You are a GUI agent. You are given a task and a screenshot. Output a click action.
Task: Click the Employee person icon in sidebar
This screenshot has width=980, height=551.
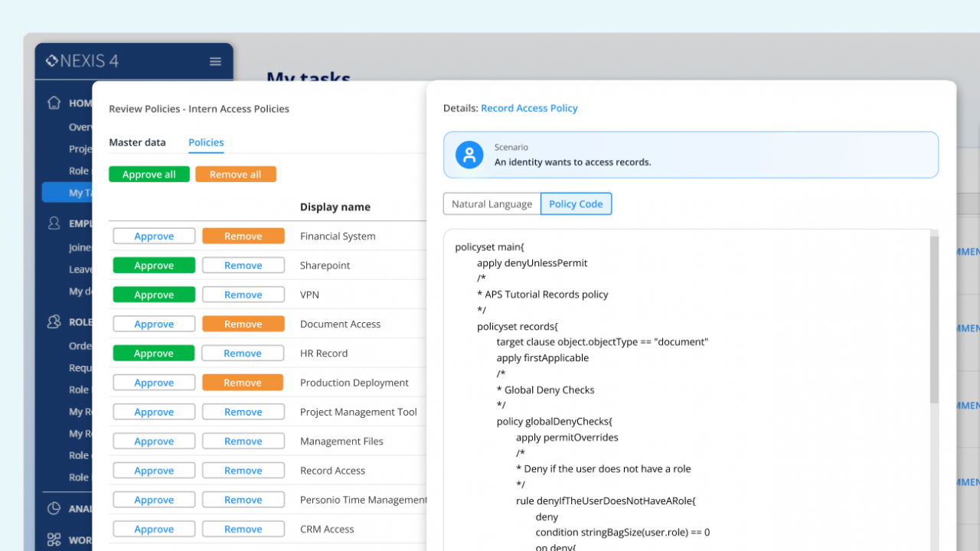click(54, 223)
